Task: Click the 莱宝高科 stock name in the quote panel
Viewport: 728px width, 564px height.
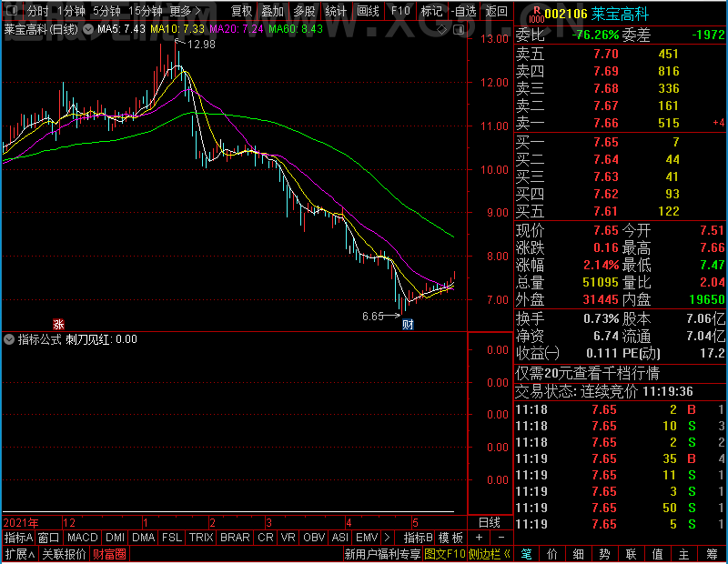Action: (x=621, y=14)
